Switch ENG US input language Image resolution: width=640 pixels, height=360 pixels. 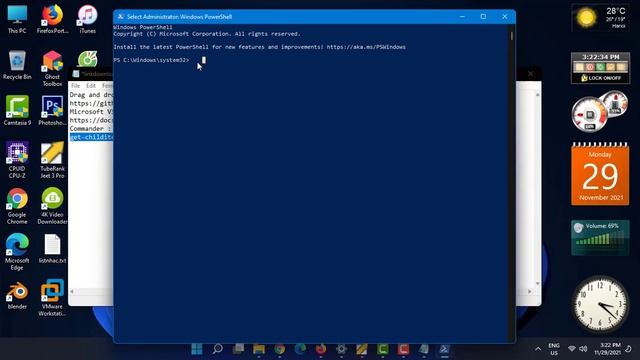(x=554, y=349)
